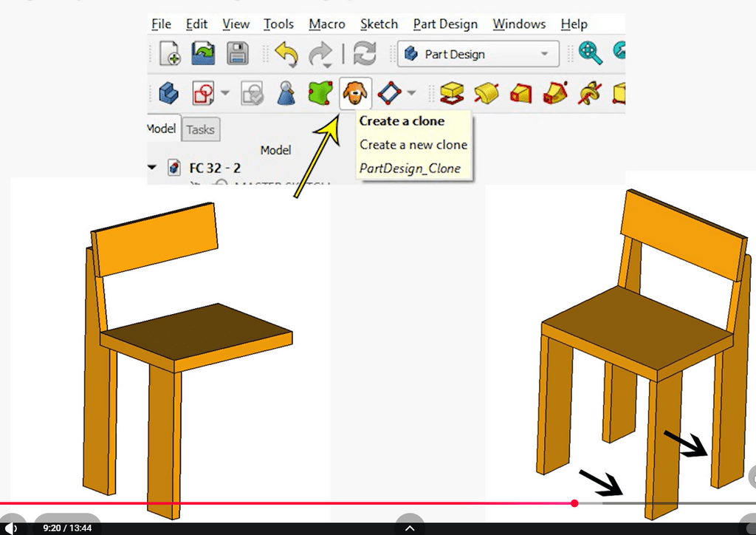
Task: Click the video progress bar playhead
Action: (574, 503)
